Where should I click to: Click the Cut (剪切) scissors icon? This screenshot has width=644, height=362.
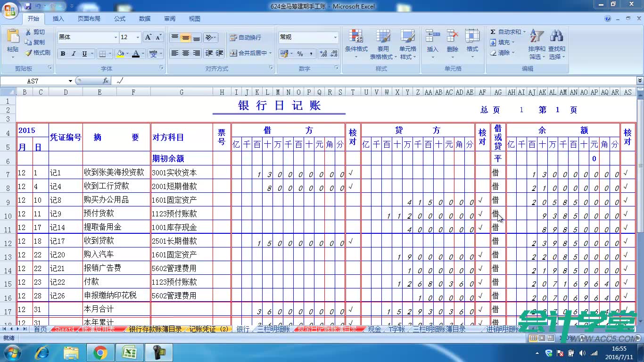pyautogui.click(x=28, y=32)
